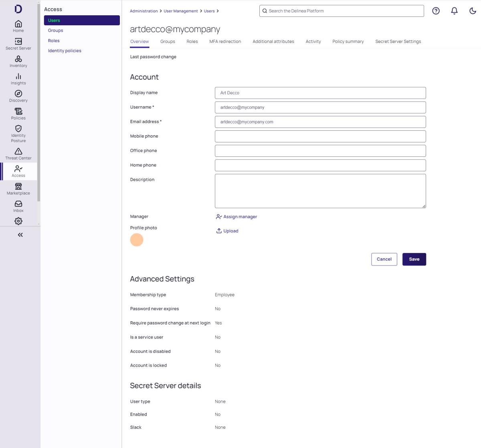Click the Save button
This screenshot has height=448, width=481.
[414, 259]
